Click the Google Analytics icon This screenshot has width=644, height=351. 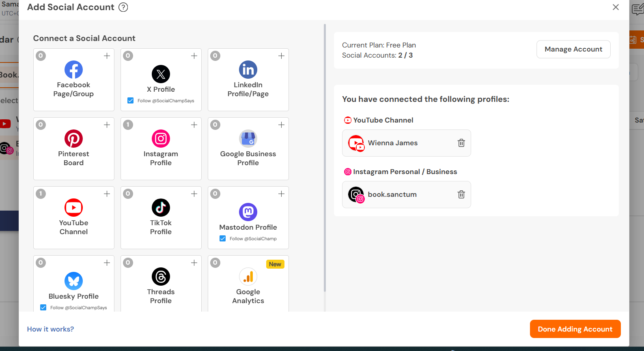tap(248, 277)
